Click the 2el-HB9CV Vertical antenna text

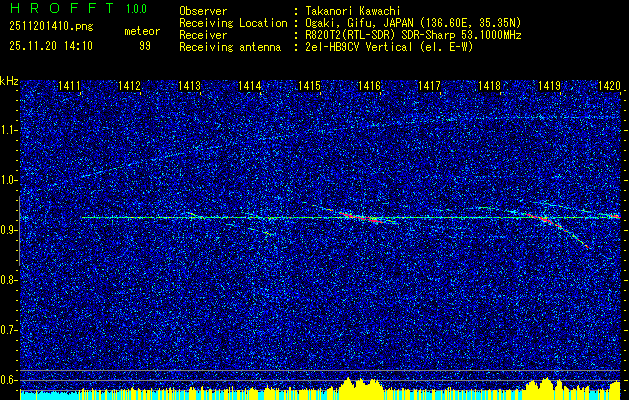coord(388,47)
